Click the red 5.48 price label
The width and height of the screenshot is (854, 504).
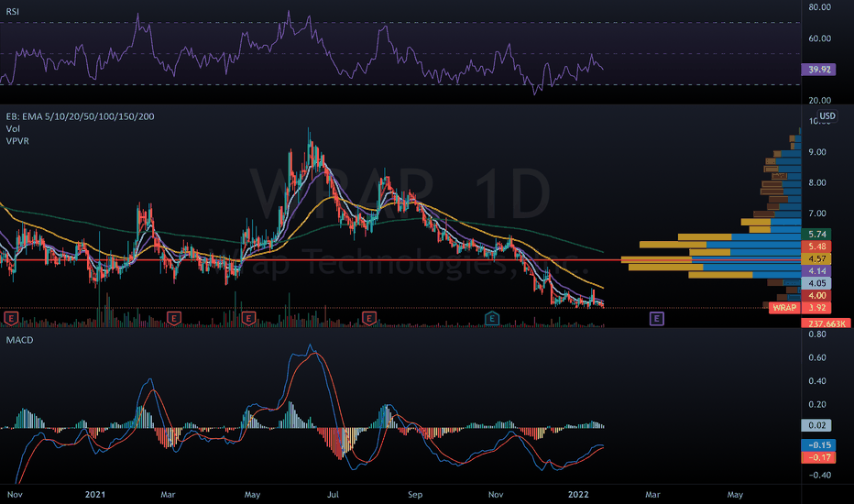point(816,247)
